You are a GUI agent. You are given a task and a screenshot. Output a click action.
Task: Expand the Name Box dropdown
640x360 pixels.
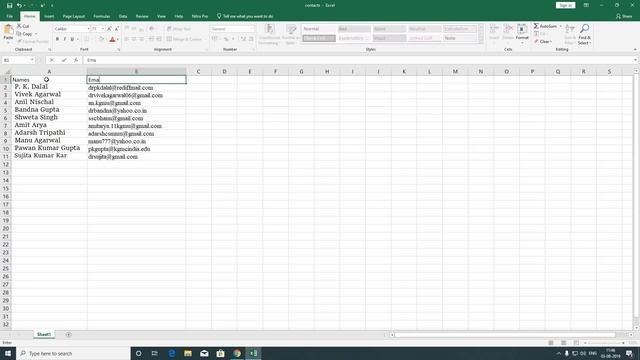[x=32, y=60]
